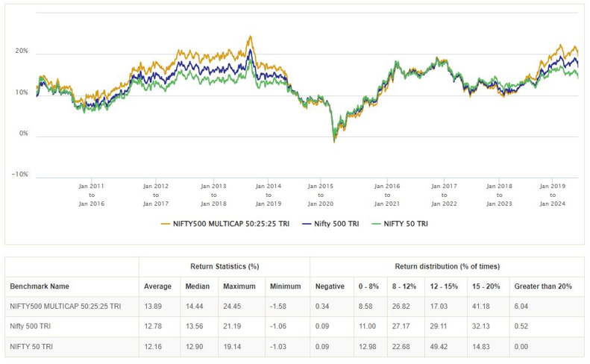Click maximum value 24.45
The width and height of the screenshot is (590, 364).
click(232, 307)
